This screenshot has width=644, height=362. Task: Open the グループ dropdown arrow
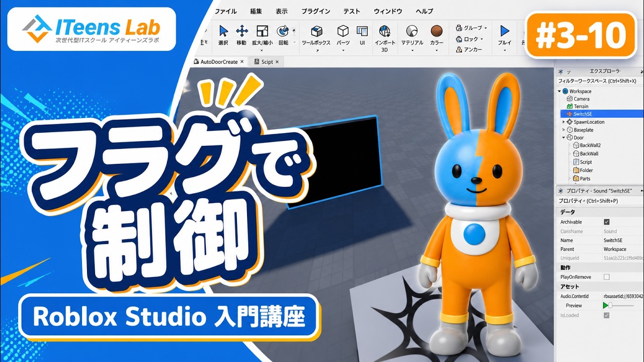pyautogui.click(x=486, y=28)
